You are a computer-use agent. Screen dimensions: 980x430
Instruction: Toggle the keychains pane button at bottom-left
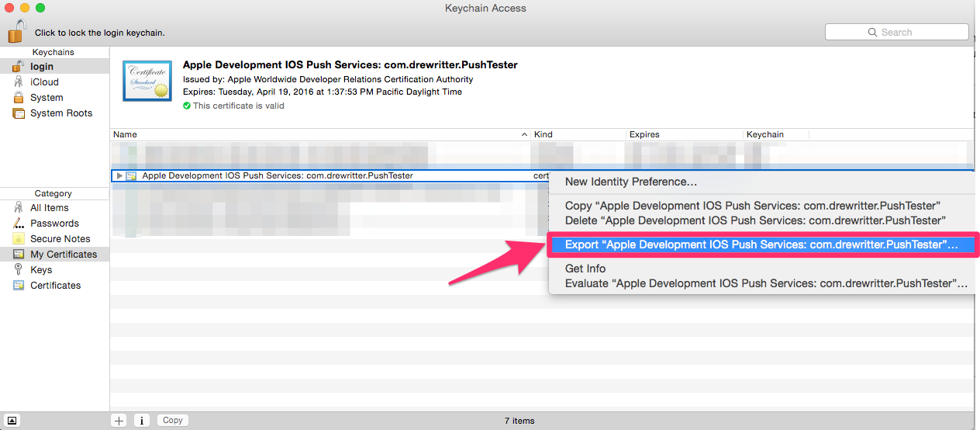click(12, 420)
